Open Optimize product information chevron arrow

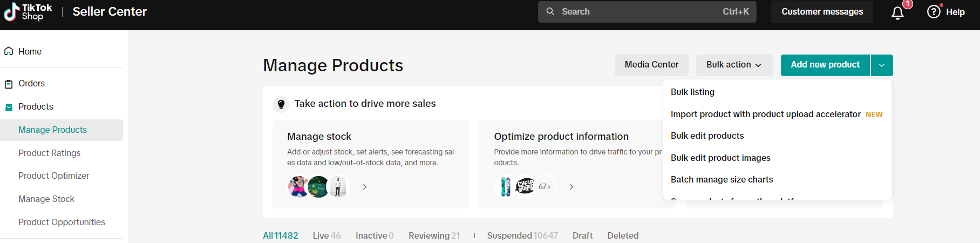coord(571,187)
